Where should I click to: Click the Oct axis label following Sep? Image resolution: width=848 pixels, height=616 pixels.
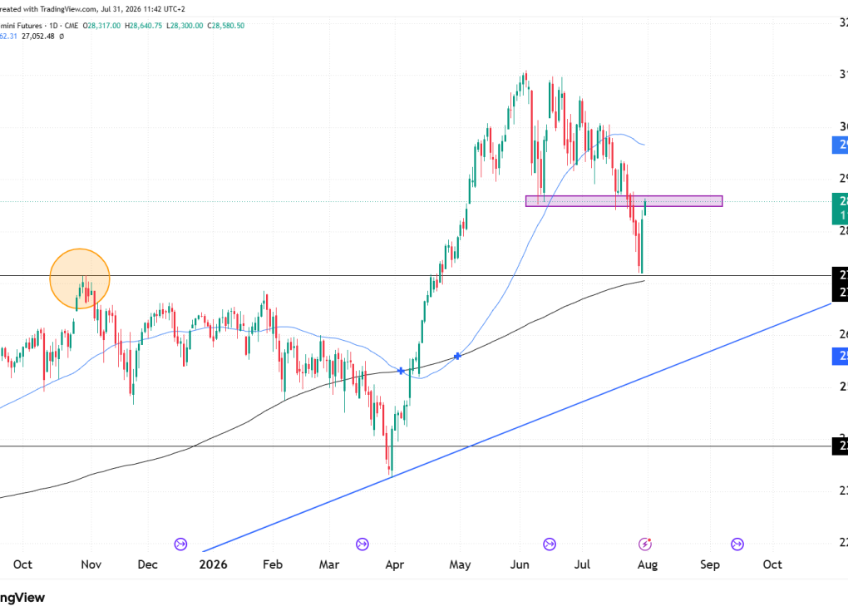(772, 564)
